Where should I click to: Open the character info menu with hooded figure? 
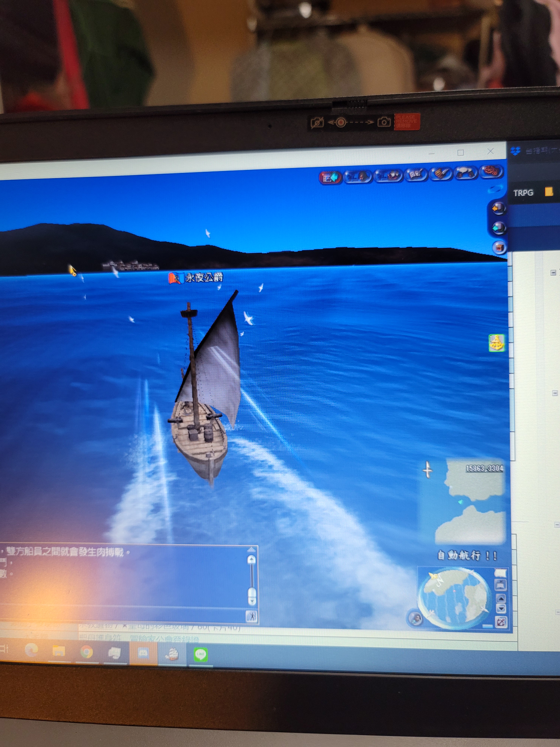click(358, 176)
